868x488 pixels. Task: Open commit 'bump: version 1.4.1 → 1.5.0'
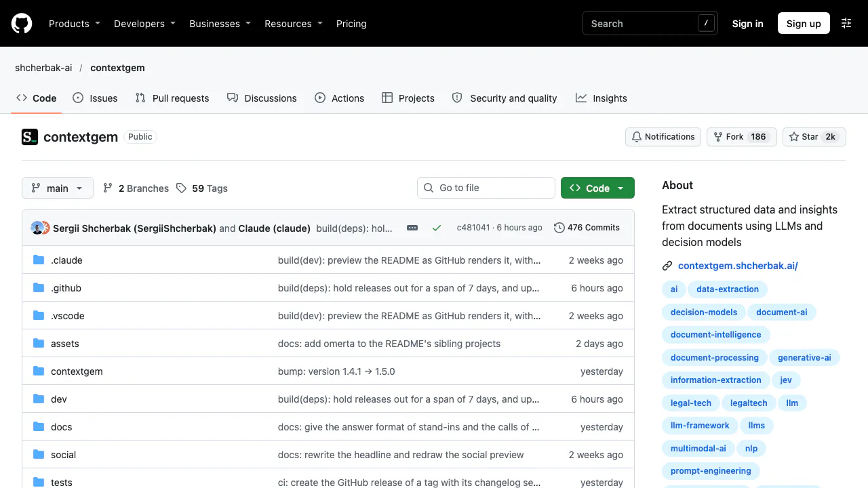coord(336,371)
